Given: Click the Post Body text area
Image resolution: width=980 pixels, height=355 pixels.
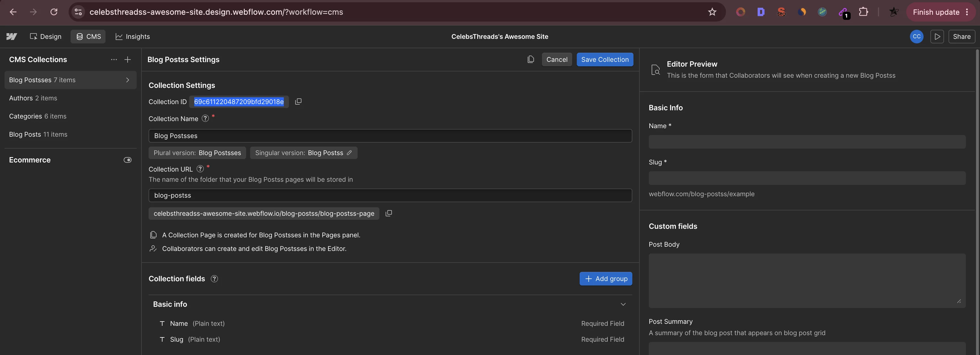Looking at the screenshot, I should click(x=807, y=281).
